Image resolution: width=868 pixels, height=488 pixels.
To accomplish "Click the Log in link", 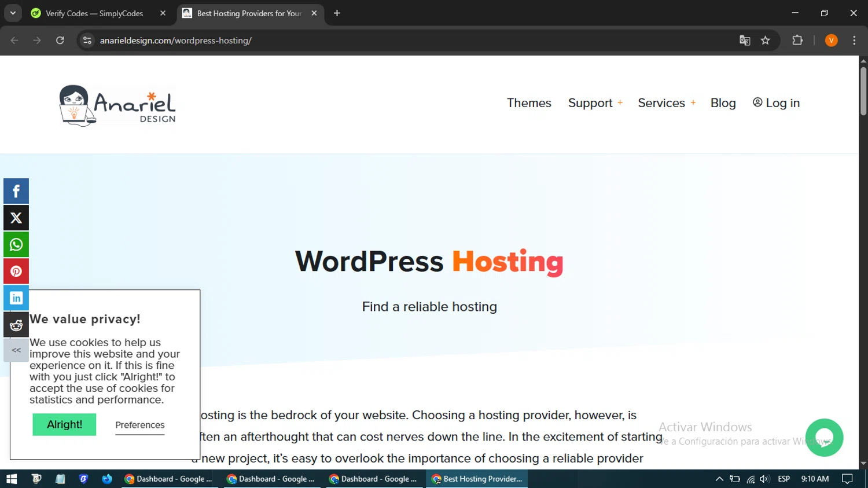I will point(776,103).
